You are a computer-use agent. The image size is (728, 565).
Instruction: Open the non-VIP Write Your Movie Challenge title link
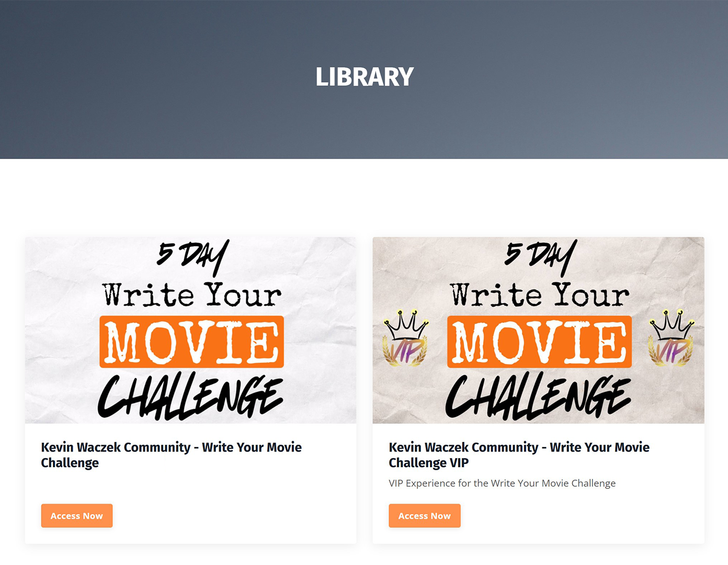tap(172, 455)
